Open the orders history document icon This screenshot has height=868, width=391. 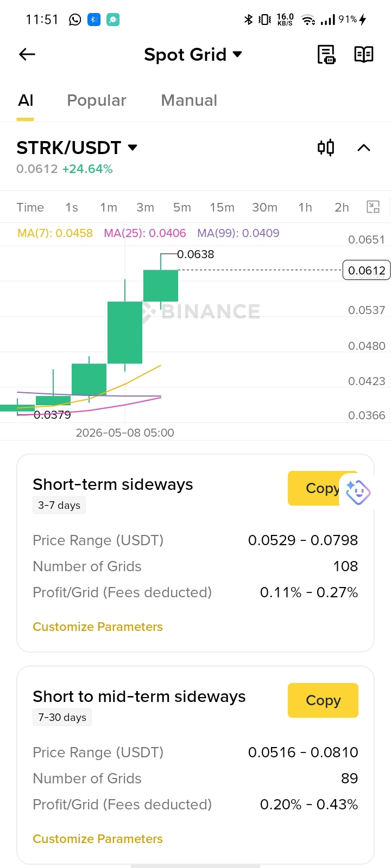pos(326,54)
